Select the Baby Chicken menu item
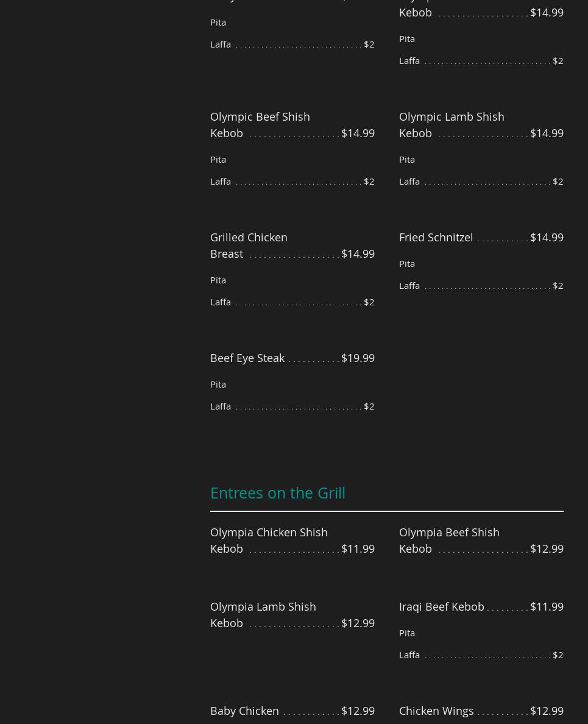Image resolution: width=588 pixels, height=724 pixels. pos(244,711)
